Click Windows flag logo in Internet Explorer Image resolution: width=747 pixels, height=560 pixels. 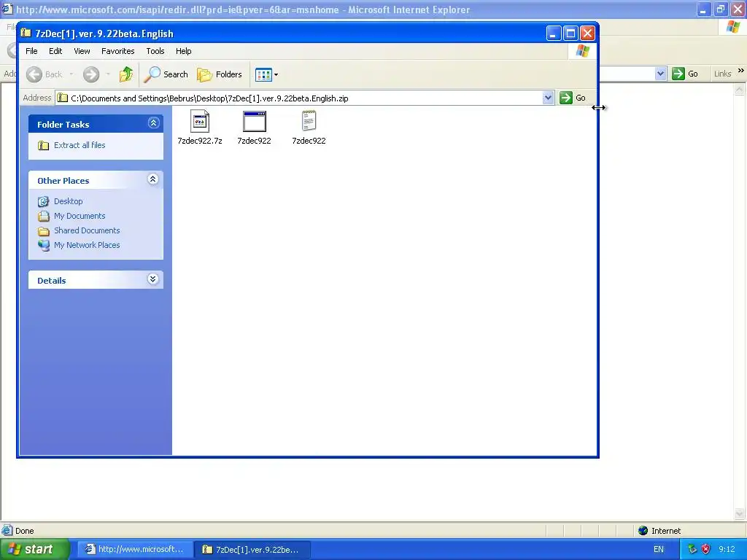pos(732,27)
